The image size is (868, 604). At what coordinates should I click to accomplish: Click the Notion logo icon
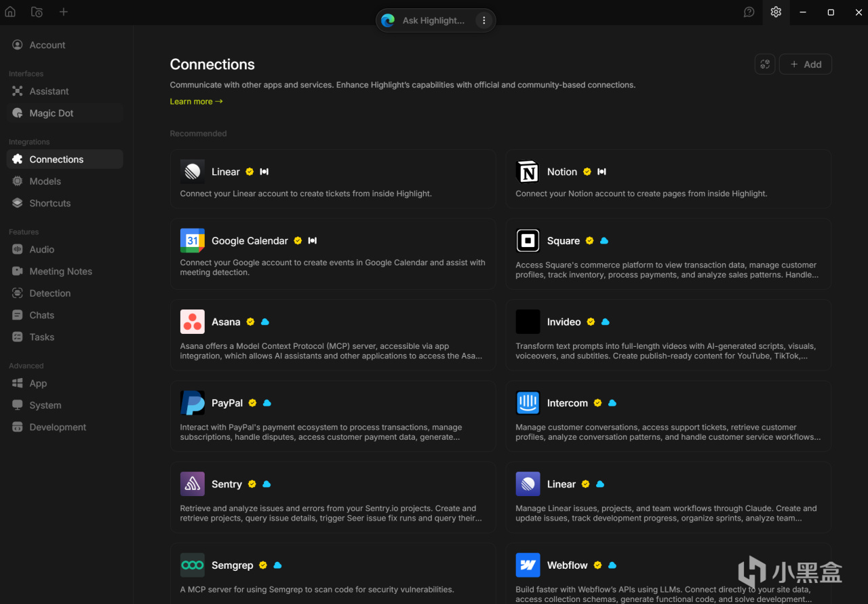tap(528, 172)
